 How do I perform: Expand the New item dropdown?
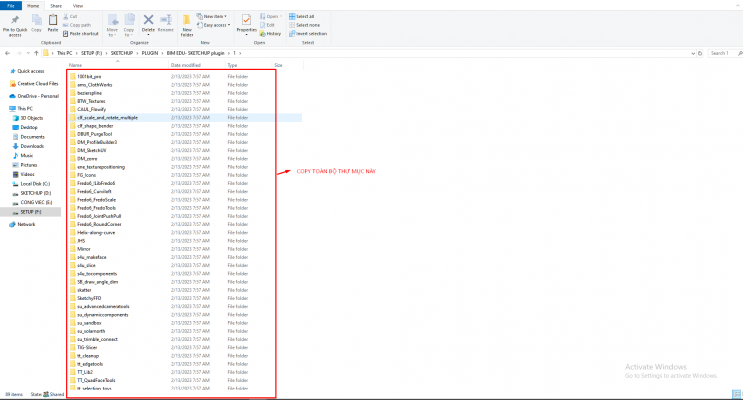pos(214,17)
